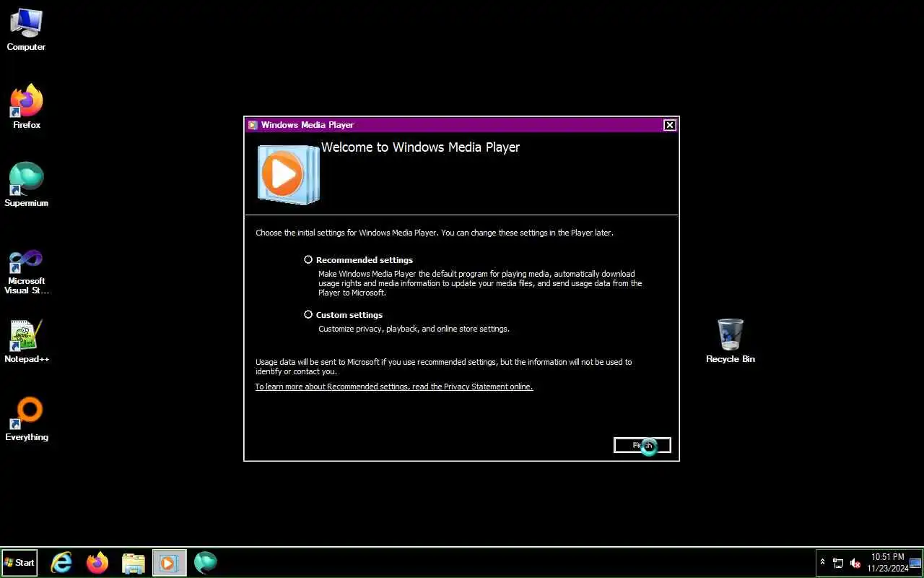924x578 pixels.
Task: Open the Computer desktop icon
Action: [x=26, y=29]
